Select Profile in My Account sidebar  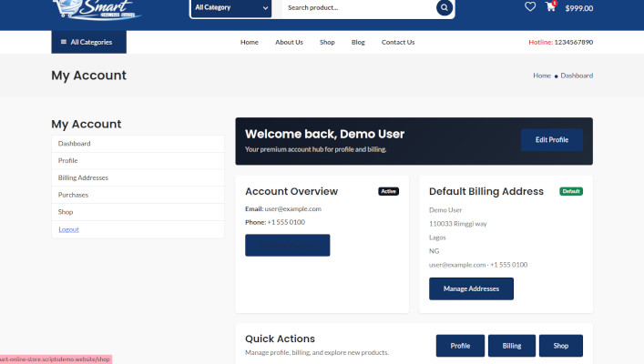tap(138, 161)
